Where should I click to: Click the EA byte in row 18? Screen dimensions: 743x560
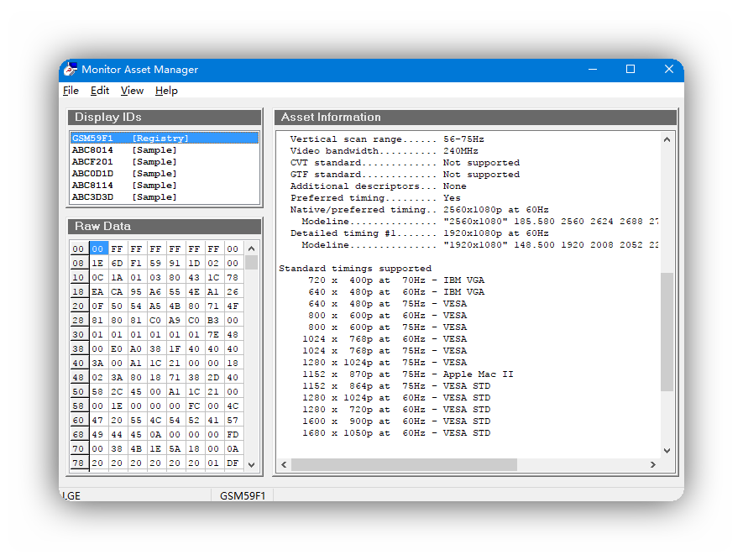[98, 291]
